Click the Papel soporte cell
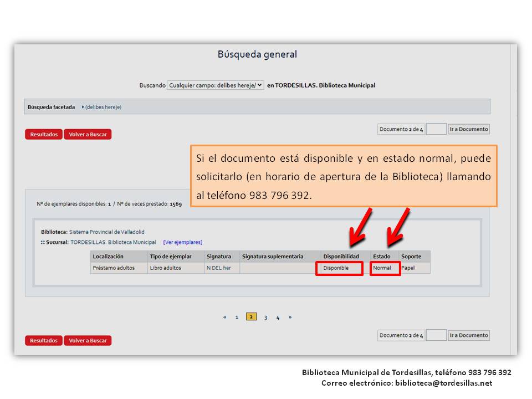Image resolution: width=532 pixels, height=399 pixels. (x=415, y=268)
